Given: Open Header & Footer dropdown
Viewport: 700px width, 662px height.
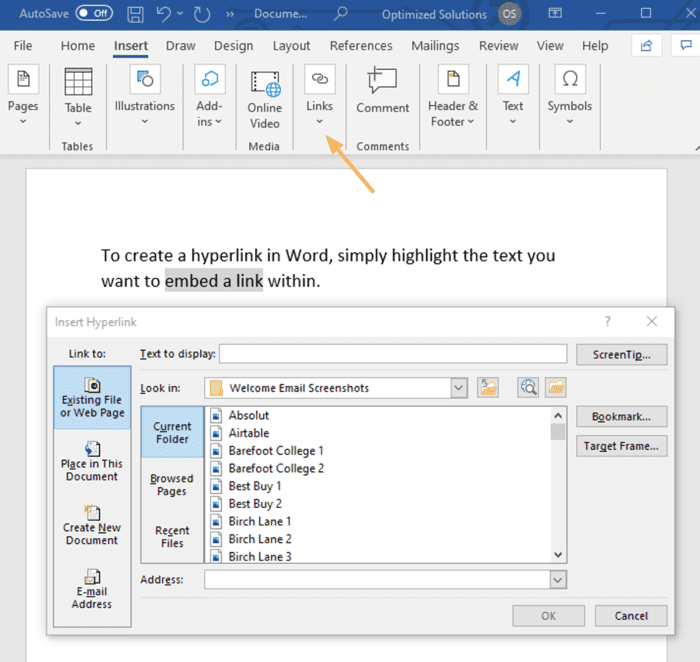Looking at the screenshot, I should click(x=453, y=96).
